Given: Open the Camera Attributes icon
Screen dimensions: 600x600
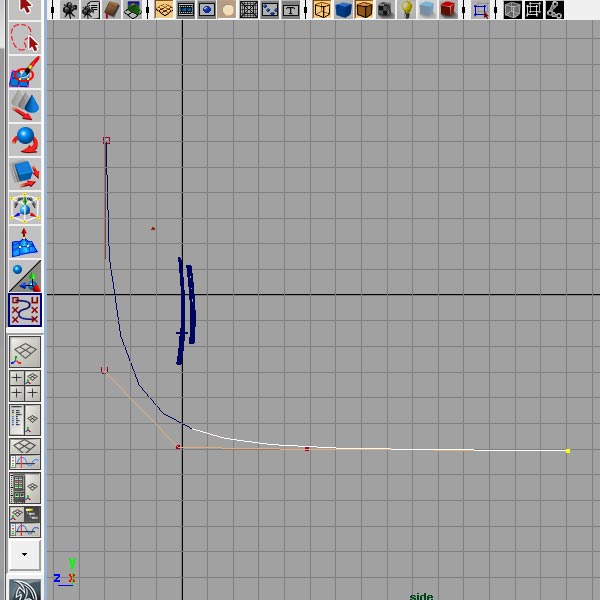Looking at the screenshot, I should click(x=91, y=10).
